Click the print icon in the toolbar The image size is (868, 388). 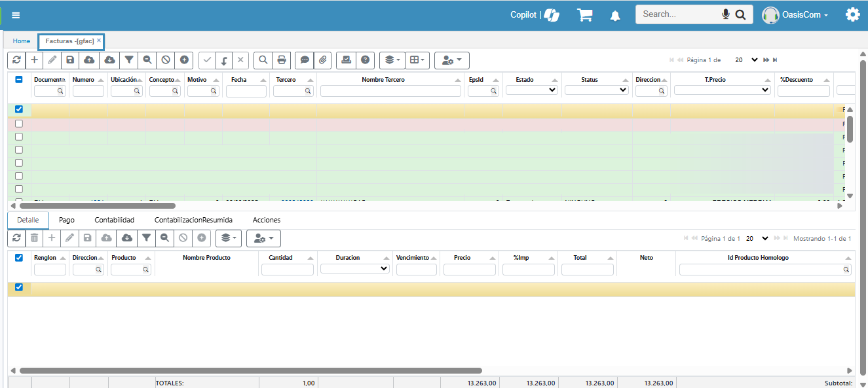click(x=282, y=60)
